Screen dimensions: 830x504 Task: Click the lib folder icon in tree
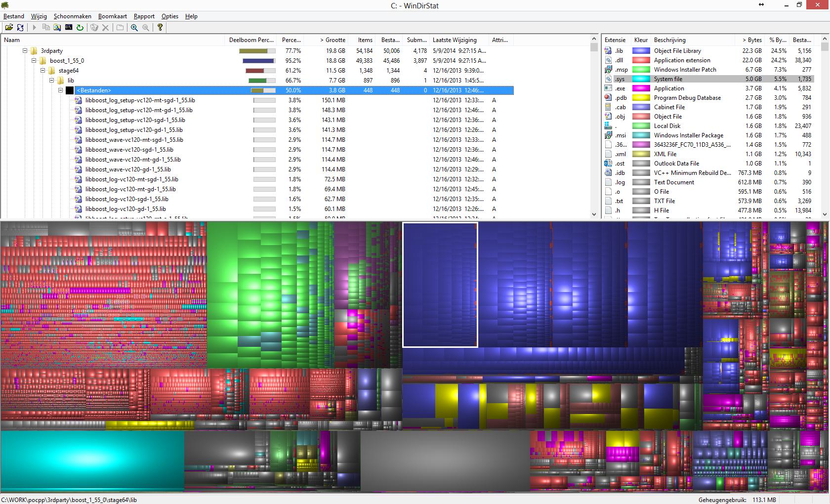60,81
